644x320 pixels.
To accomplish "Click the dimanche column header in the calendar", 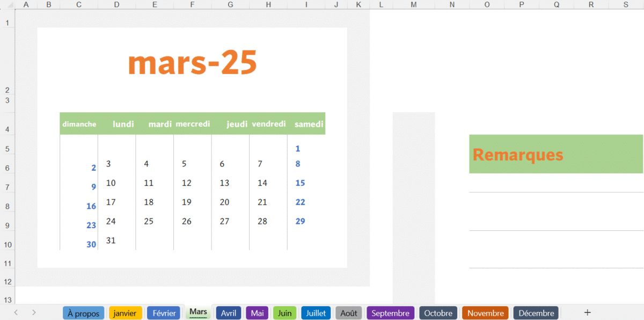I will [79, 123].
